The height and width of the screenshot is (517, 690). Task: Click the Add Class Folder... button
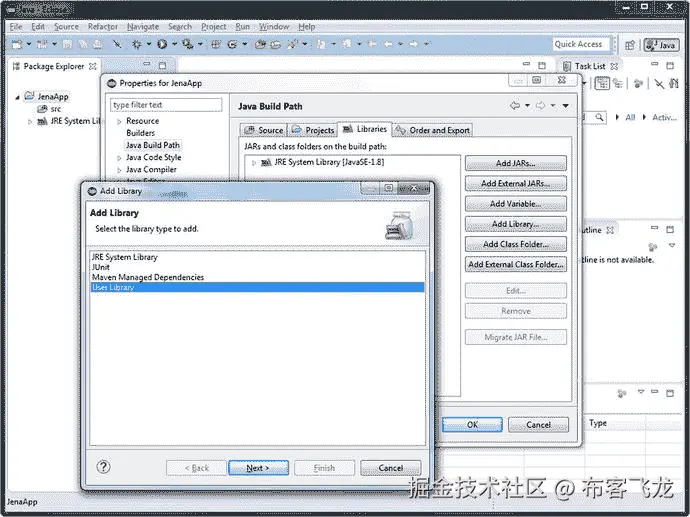pos(516,244)
